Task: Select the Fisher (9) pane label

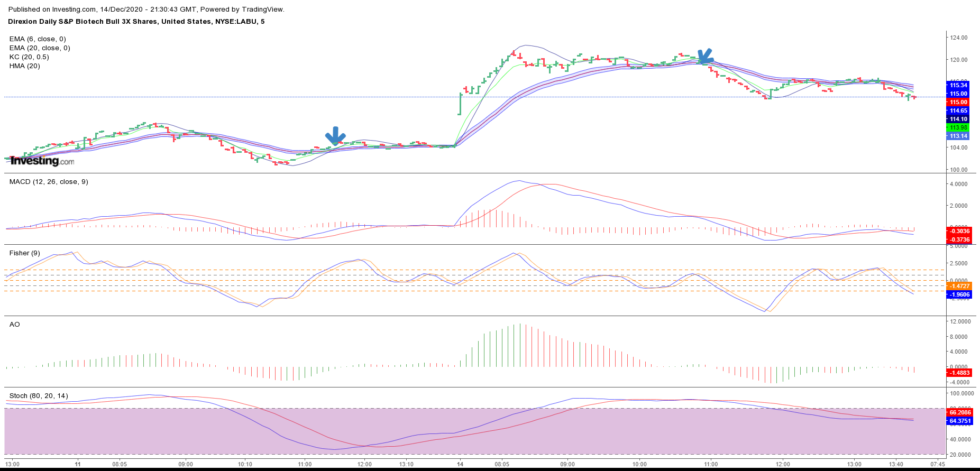Action: click(x=25, y=253)
